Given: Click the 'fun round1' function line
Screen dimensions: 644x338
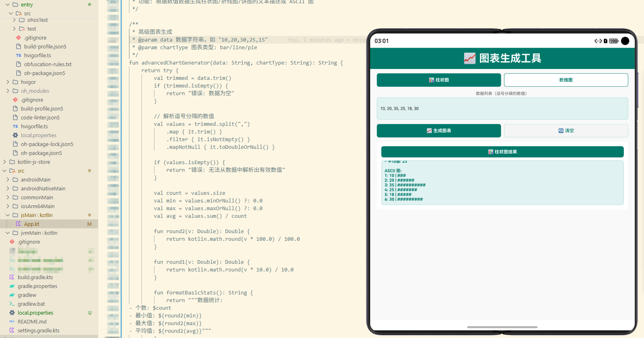Looking at the screenshot, I should [202, 262].
